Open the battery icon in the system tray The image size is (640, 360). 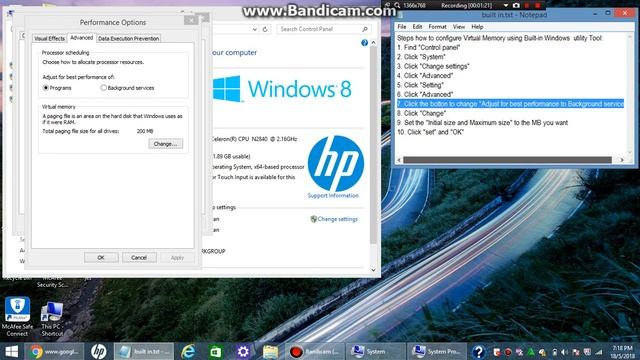(x=554, y=352)
